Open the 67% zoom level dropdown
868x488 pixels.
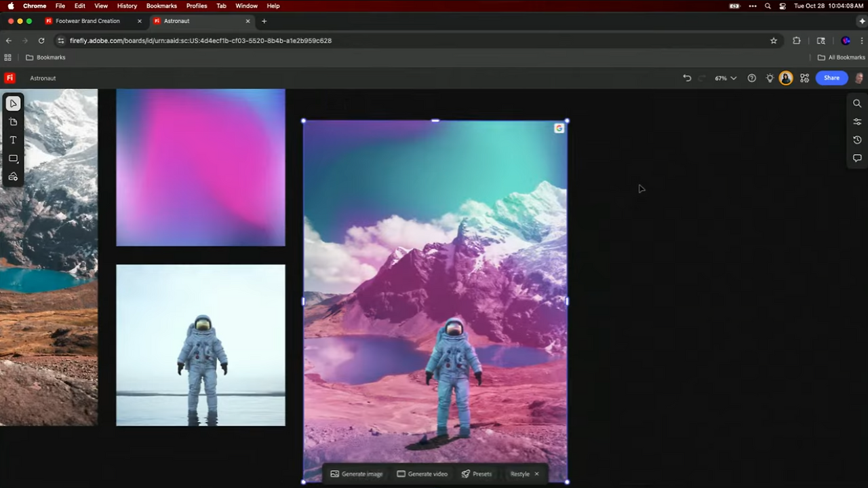[726, 78]
